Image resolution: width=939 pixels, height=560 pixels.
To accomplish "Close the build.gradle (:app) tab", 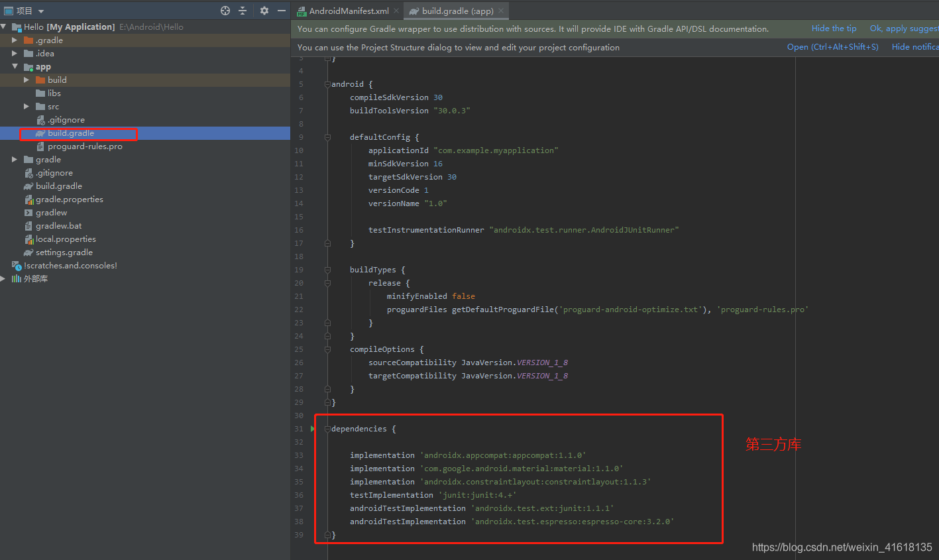I will tap(502, 11).
